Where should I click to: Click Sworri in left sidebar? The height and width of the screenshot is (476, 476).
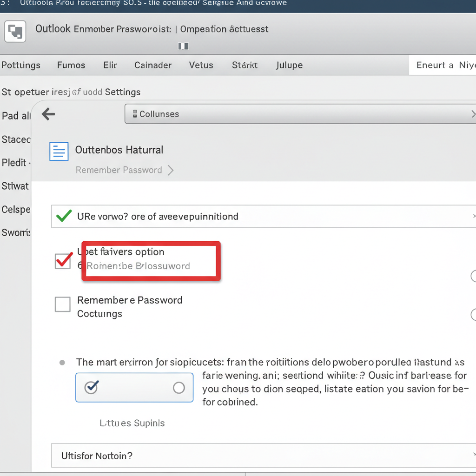coord(16,232)
